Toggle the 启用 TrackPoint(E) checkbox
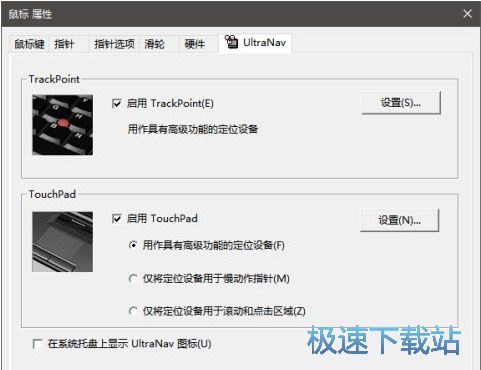This screenshot has height=370, width=481. [117, 103]
